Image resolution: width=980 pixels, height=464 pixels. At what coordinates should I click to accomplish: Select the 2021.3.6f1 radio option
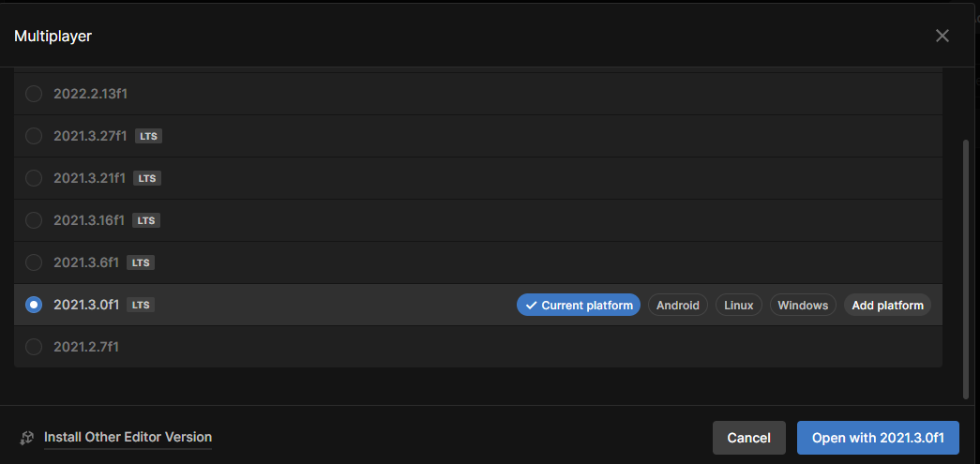34,262
